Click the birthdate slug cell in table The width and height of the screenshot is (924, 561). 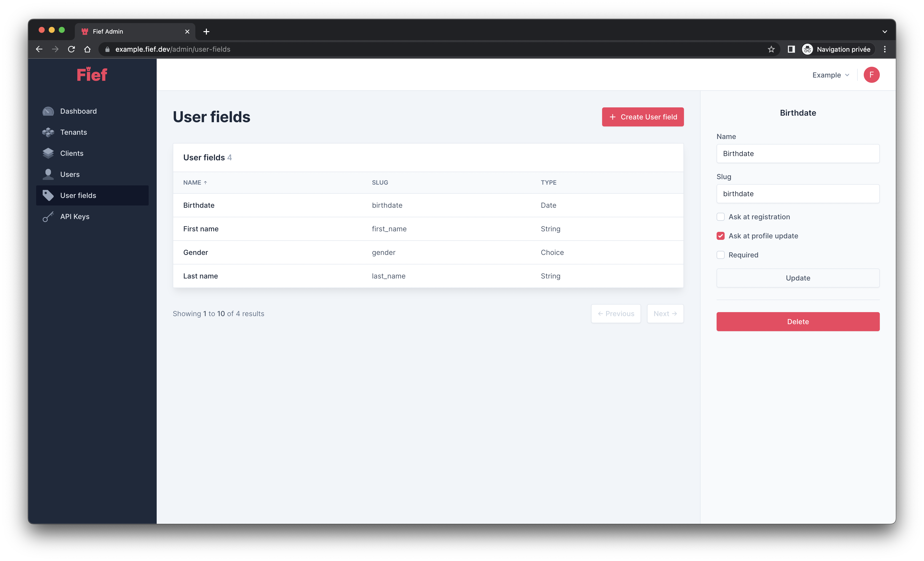(x=387, y=205)
